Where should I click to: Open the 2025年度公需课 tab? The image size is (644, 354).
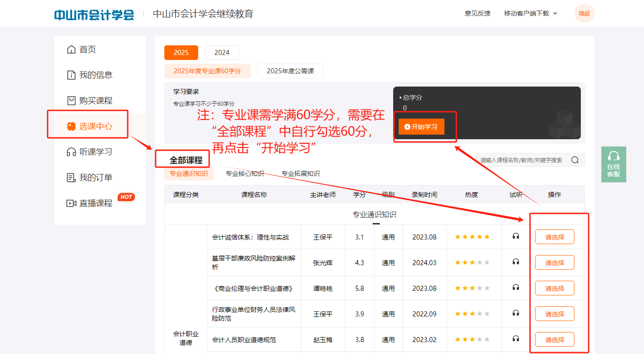tap(290, 71)
